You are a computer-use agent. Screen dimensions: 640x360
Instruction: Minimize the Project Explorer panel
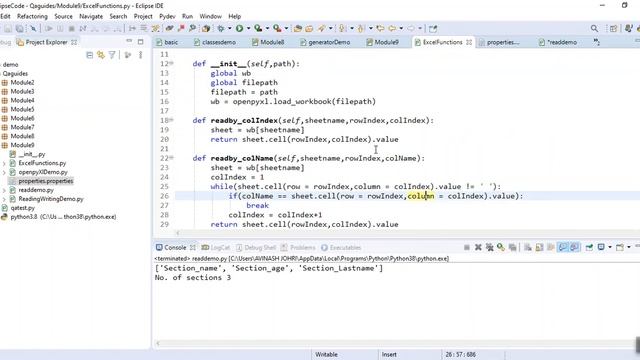point(129,42)
